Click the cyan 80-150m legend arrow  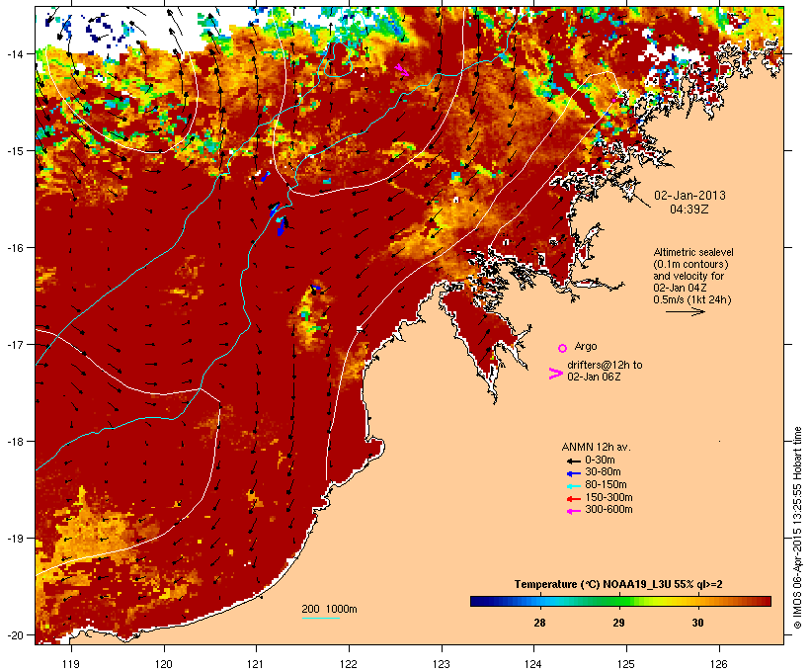(x=573, y=486)
